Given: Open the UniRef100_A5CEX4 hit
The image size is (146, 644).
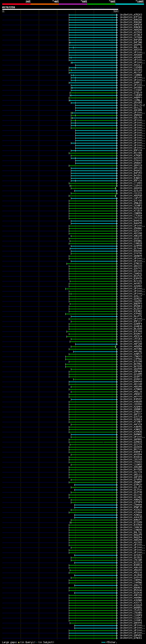Looking at the screenshot, I should click(x=131, y=336).
